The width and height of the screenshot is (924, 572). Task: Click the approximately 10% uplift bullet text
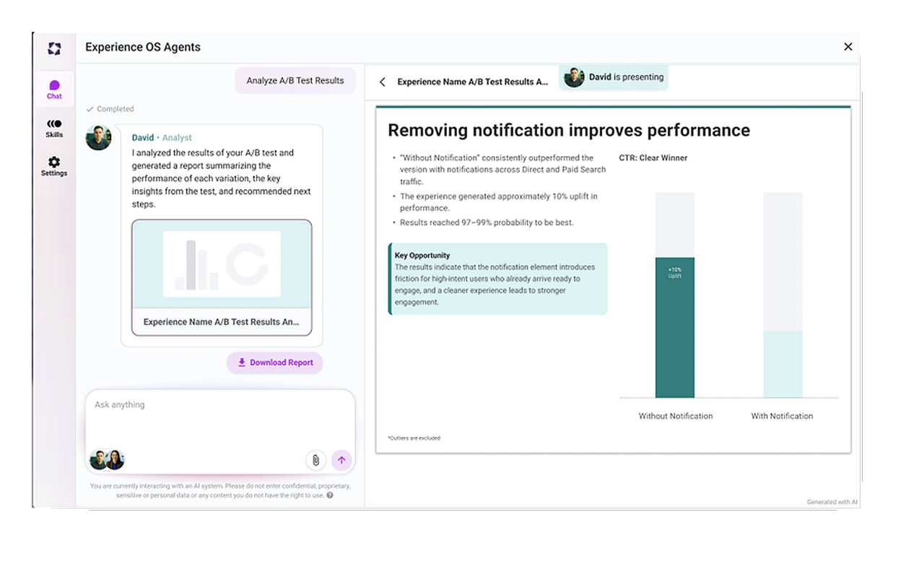point(499,202)
